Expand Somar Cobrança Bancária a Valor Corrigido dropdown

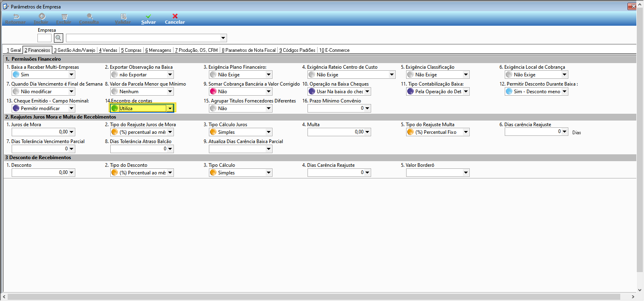coord(269,92)
